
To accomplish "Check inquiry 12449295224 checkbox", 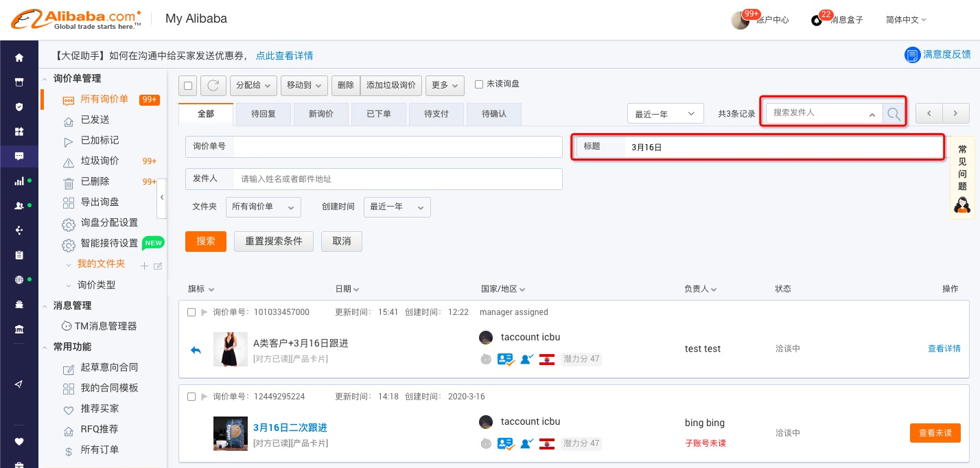I will point(191,397).
